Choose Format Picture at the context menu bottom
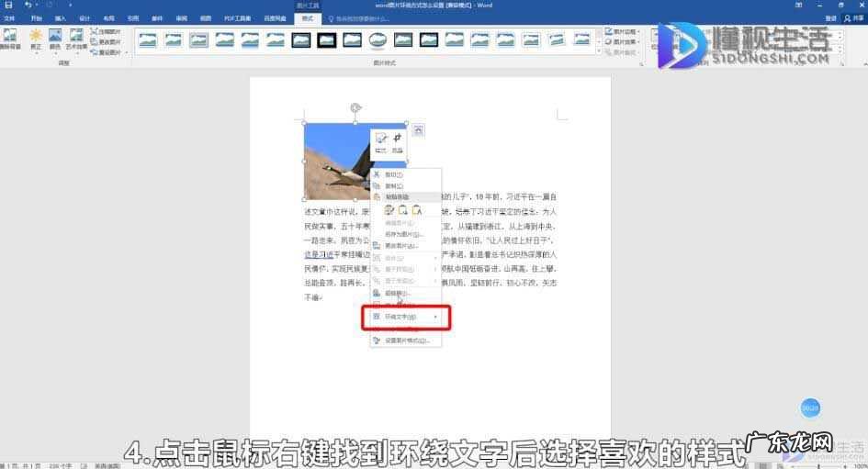The height and width of the screenshot is (469, 868). point(406,341)
